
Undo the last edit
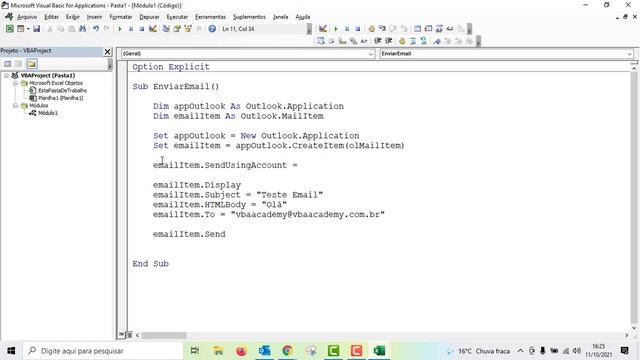96,29
